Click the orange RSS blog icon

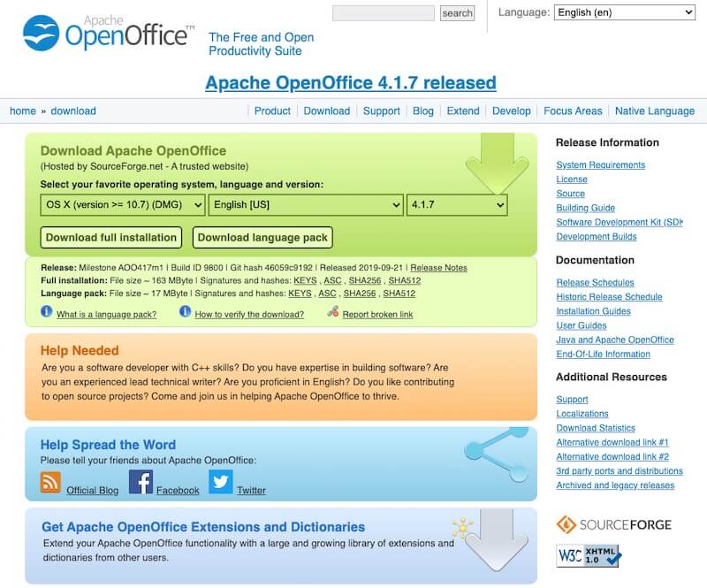[x=50, y=483]
